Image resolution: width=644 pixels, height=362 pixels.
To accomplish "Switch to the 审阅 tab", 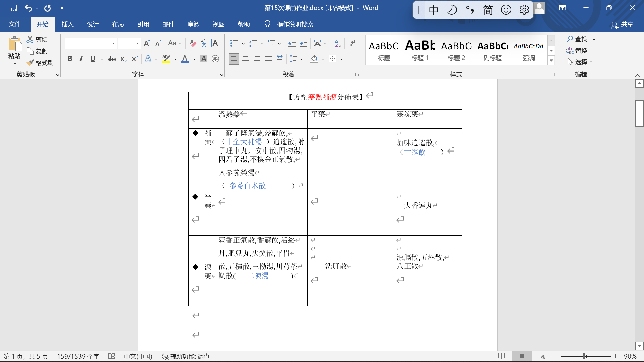I will (x=193, y=24).
